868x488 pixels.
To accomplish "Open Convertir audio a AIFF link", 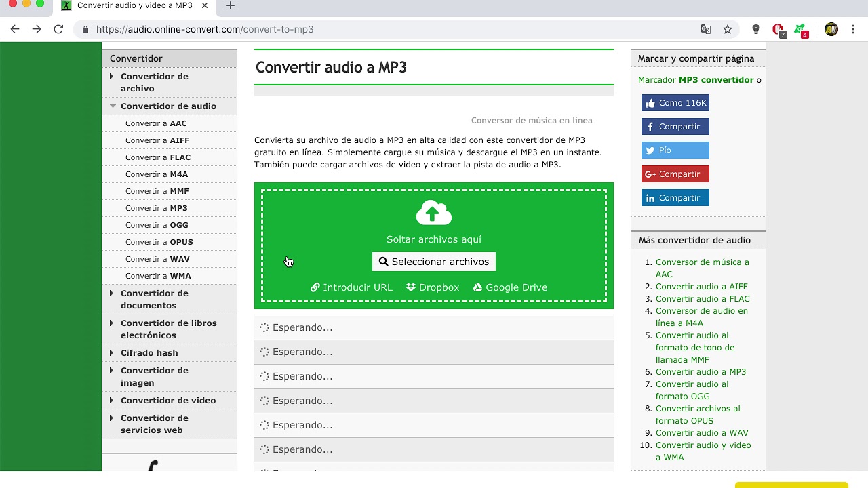I will [x=702, y=287].
